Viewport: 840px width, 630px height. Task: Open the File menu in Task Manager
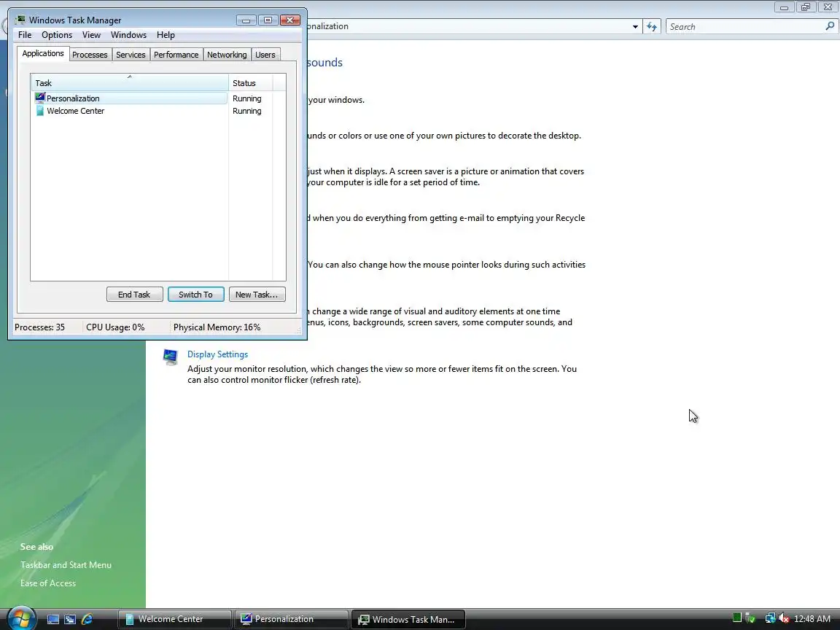25,35
